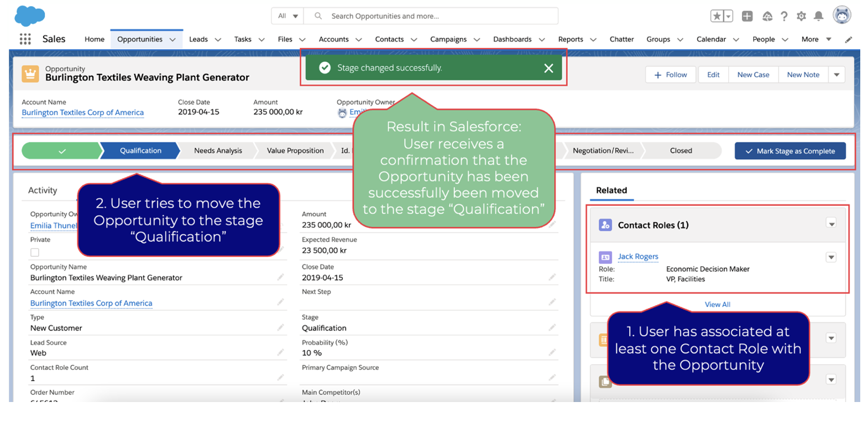Edit the Contact Role Count pencil icon
The image size is (868, 423).
tap(280, 378)
